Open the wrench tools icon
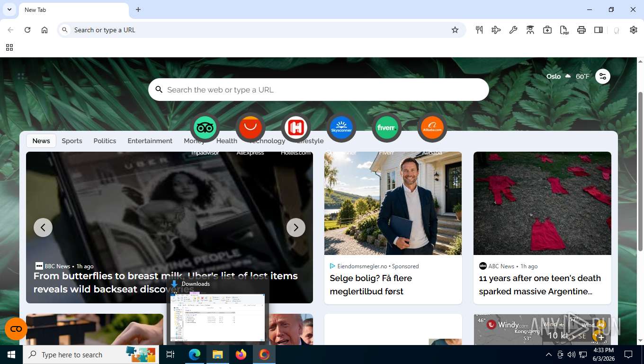This screenshot has width=644, height=364. click(513, 30)
